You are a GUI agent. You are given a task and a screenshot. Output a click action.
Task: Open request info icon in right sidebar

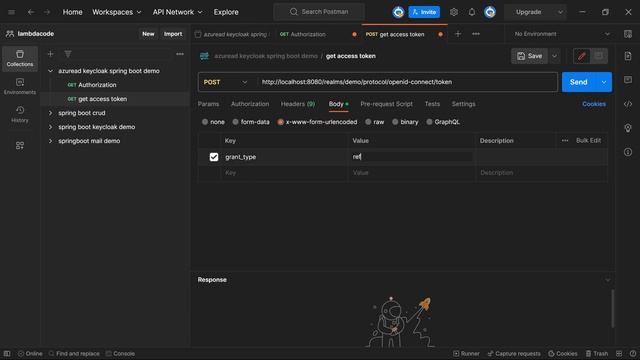[628, 152]
